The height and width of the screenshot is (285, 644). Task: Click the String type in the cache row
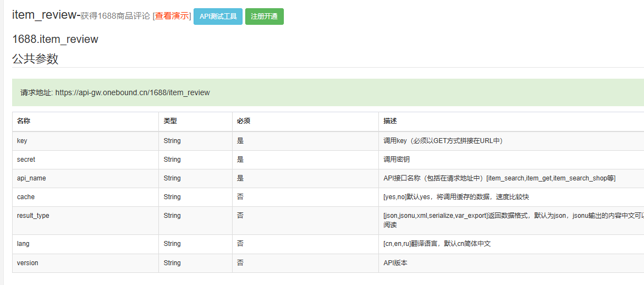172,197
